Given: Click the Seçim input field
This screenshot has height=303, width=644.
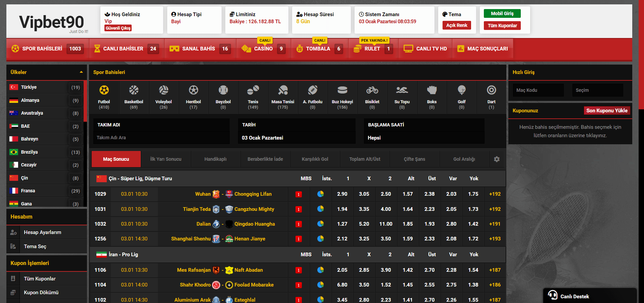Looking at the screenshot, I should pos(598,90).
